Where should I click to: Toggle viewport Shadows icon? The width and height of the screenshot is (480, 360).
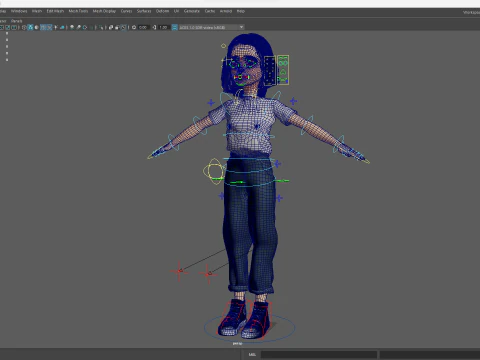(62, 27)
